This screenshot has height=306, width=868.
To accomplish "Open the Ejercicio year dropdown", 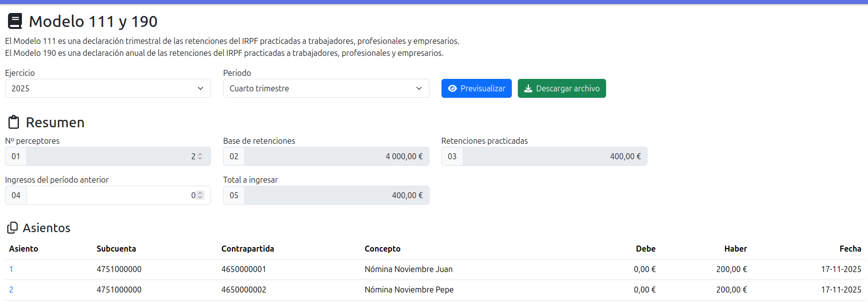I will pyautogui.click(x=108, y=88).
